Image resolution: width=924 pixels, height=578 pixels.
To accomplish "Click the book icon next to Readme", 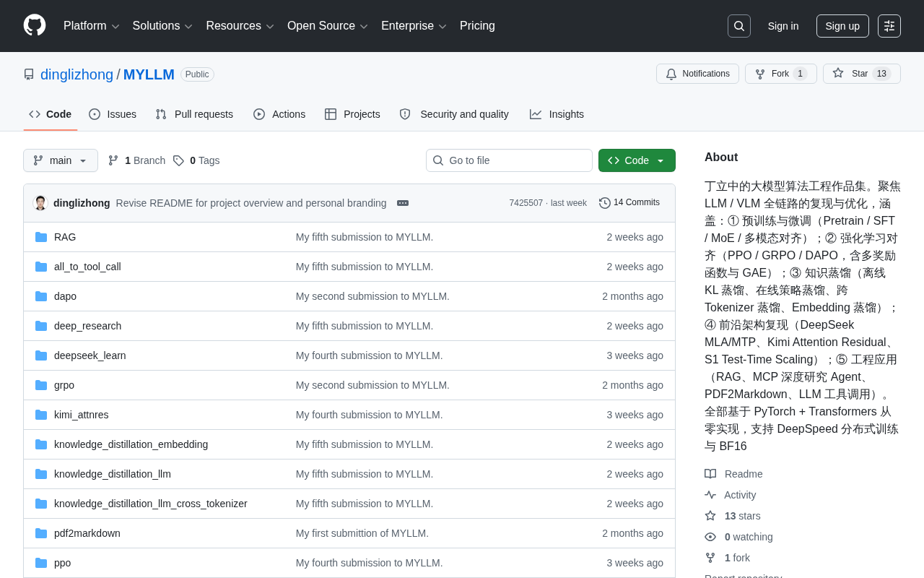I will 710,474.
